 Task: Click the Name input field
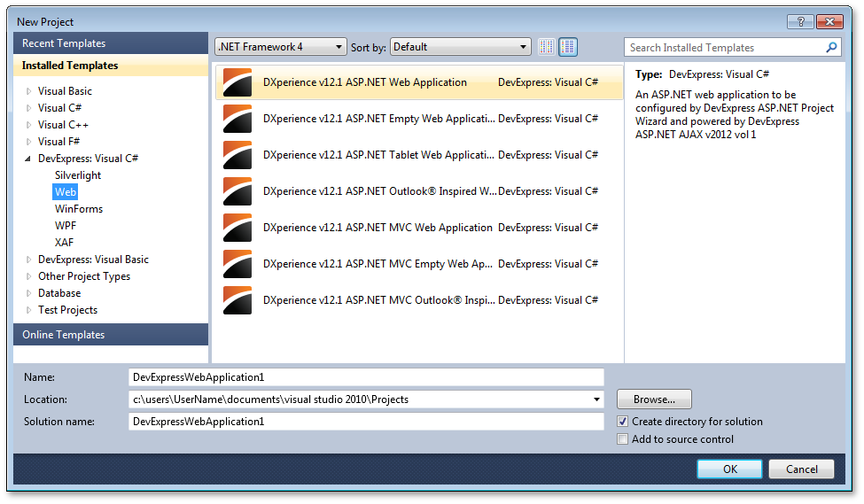click(x=366, y=377)
